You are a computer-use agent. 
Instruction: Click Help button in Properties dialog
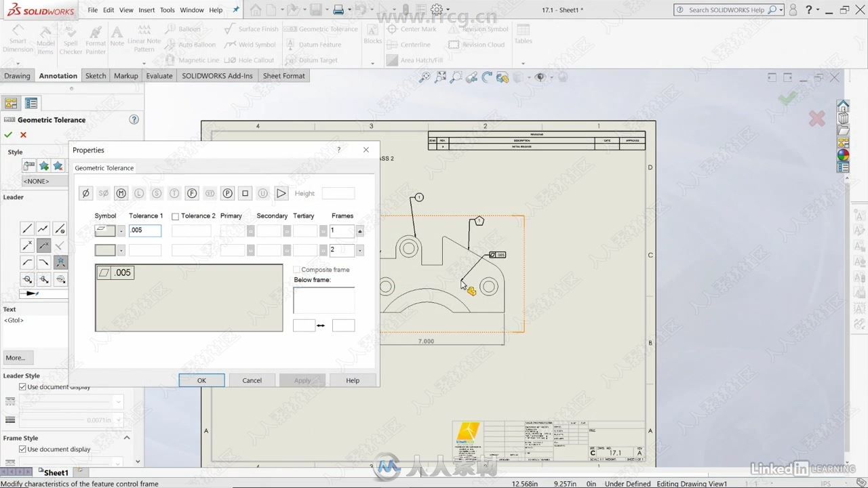tap(353, 380)
